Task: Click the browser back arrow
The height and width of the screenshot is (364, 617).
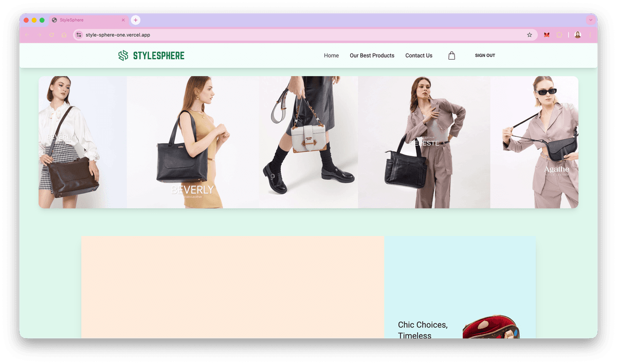Action: click(26, 34)
